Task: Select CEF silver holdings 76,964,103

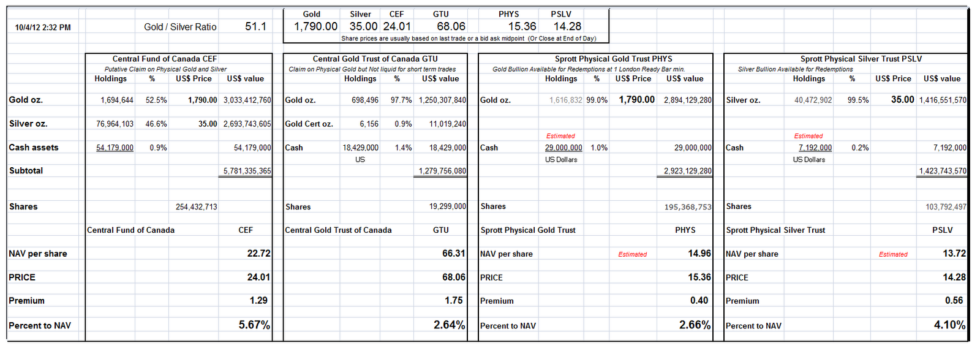Action: coord(115,124)
